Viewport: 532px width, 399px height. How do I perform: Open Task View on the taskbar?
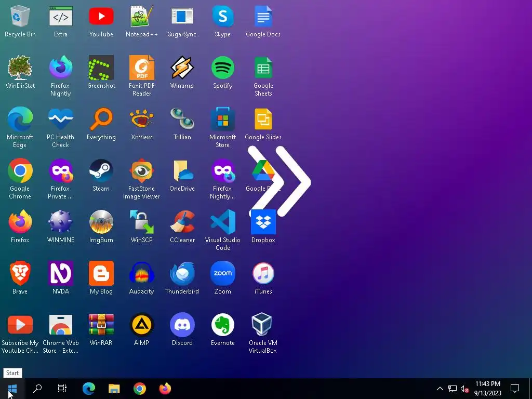pyautogui.click(x=62, y=389)
